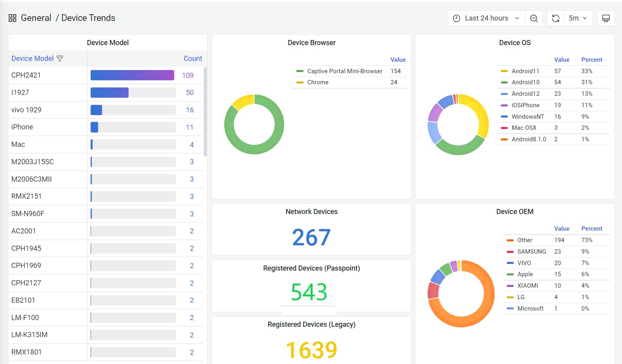This screenshot has height=364, width=622.
Task: Click the 543 Passpoint devices value
Action: coord(309,292)
